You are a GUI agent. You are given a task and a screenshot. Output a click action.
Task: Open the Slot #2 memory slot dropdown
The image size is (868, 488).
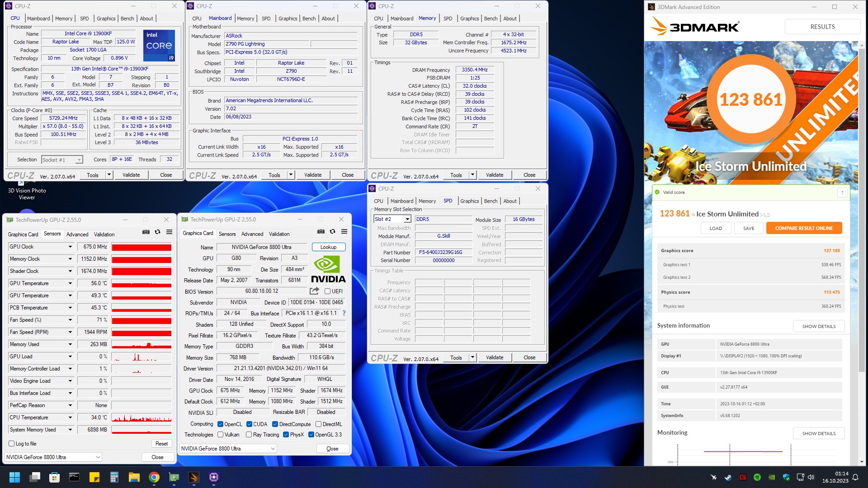point(407,219)
